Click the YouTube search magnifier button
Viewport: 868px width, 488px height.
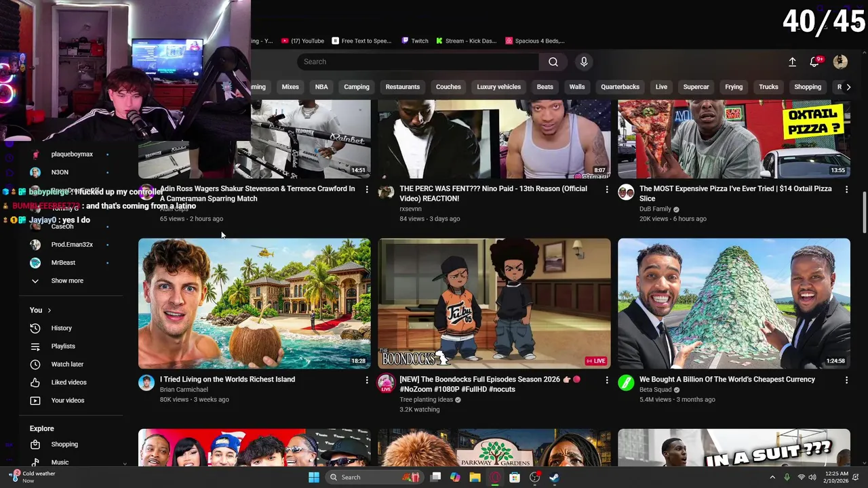coord(553,62)
